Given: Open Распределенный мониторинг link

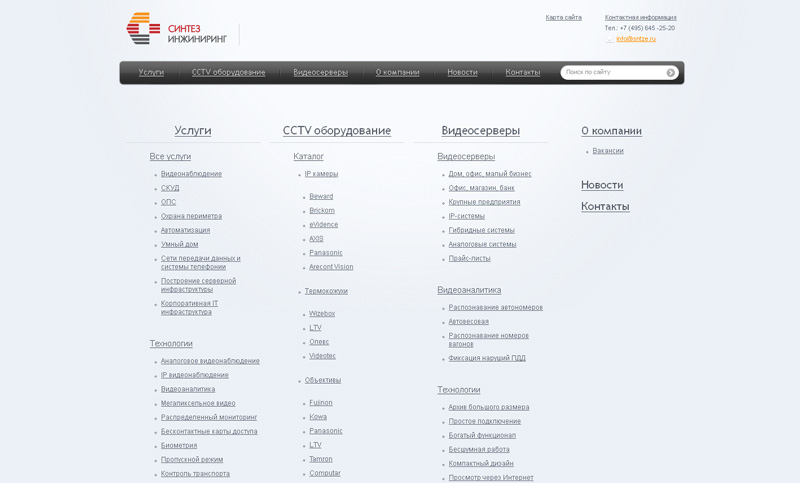Looking at the screenshot, I should 209,417.
